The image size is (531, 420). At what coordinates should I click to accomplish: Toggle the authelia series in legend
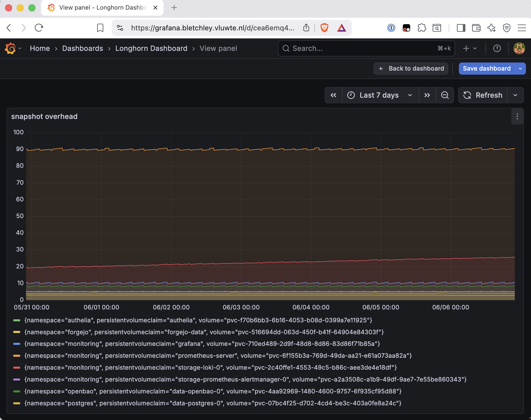point(198,320)
